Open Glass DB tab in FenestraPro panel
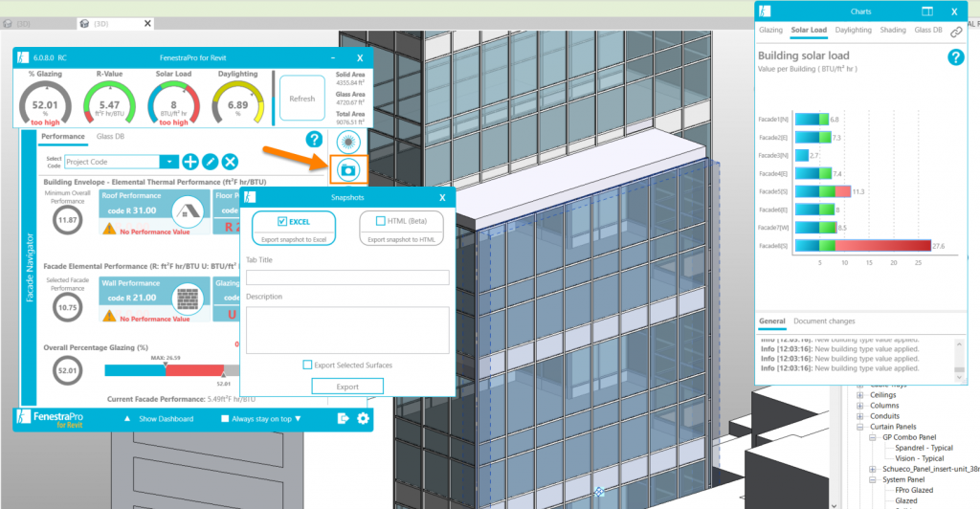 pyautogui.click(x=110, y=136)
